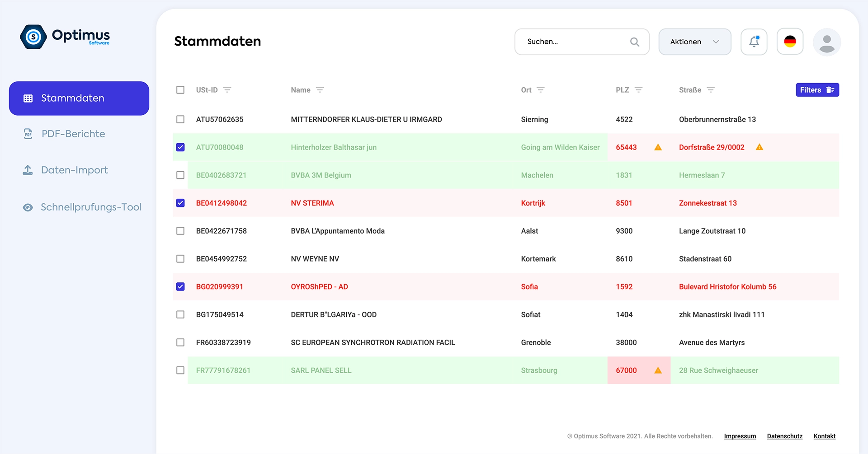Click the Grenoble city cell
868x454 pixels.
(x=536, y=342)
